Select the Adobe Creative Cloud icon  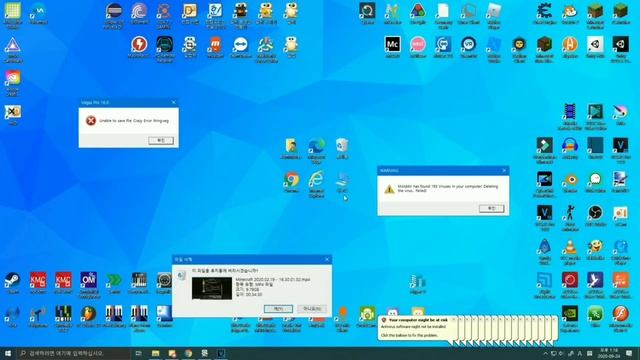tap(13, 78)
